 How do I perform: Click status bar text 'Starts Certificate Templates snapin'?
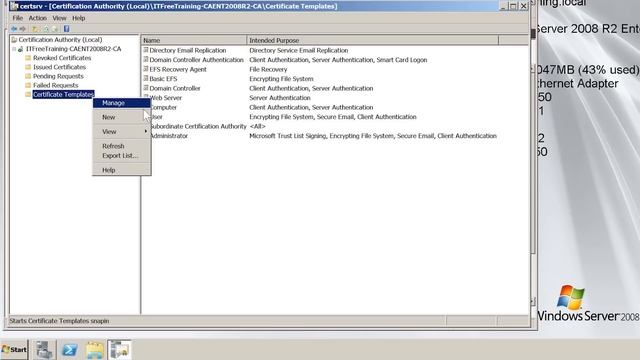pyautogui.click(x=59, y=321)
